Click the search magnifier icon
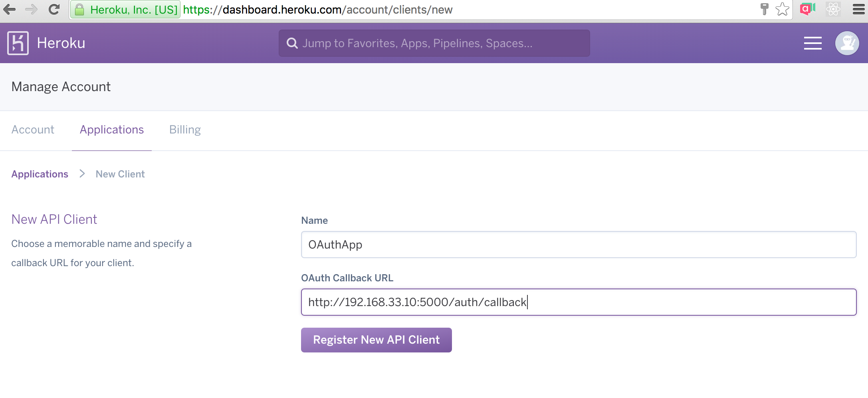This screenshot has height=398, width=868. click(x=292, y=43)
